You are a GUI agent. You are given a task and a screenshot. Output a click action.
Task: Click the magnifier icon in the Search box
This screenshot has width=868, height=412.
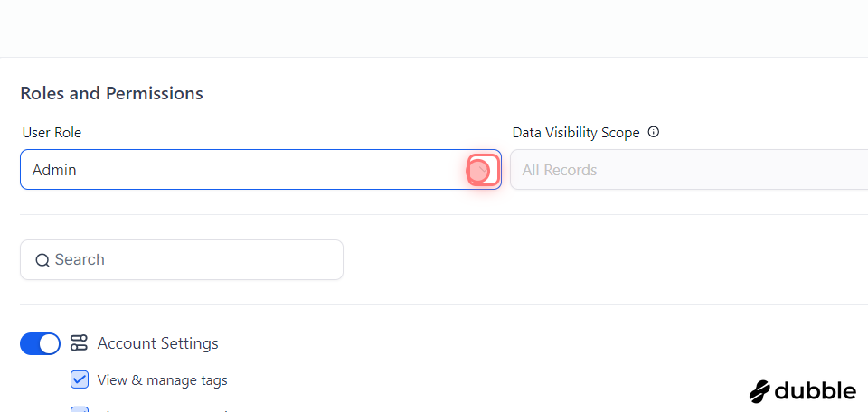click(42, 260)
